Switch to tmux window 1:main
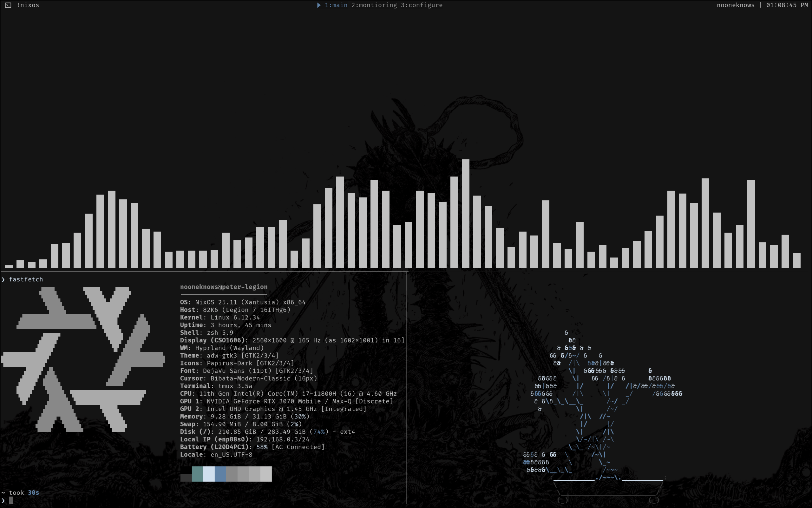Image resolution: width=812 pixels, height=508 pixels. click(x=336, y=5)
